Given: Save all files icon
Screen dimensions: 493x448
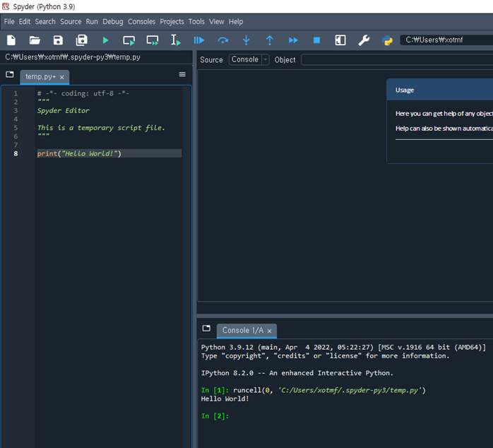Looking at the screenshot, I should 81,40.
